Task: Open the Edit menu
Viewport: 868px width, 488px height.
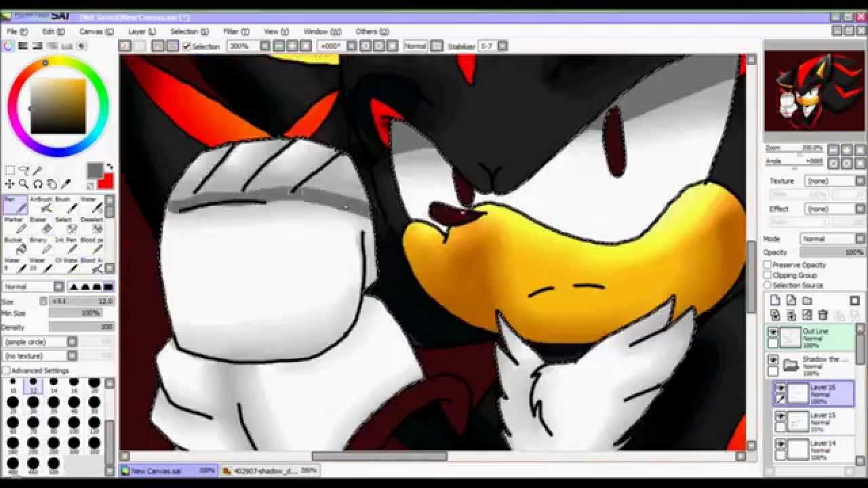Action: 54,31
